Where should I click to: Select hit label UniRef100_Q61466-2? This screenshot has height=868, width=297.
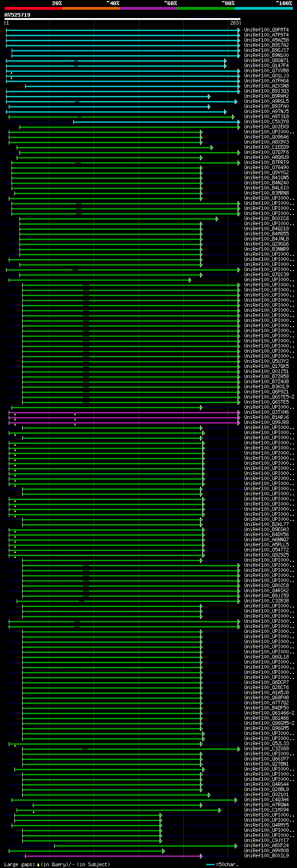click(x=269, y=713)
